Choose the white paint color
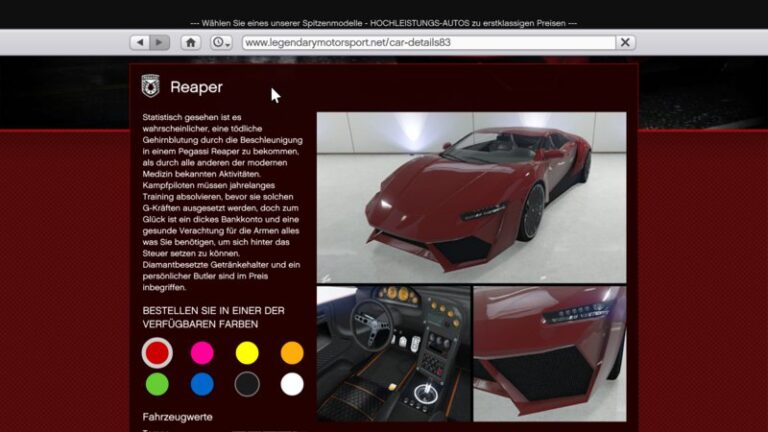This screenshot has width=768, height=432. (292, 384)
